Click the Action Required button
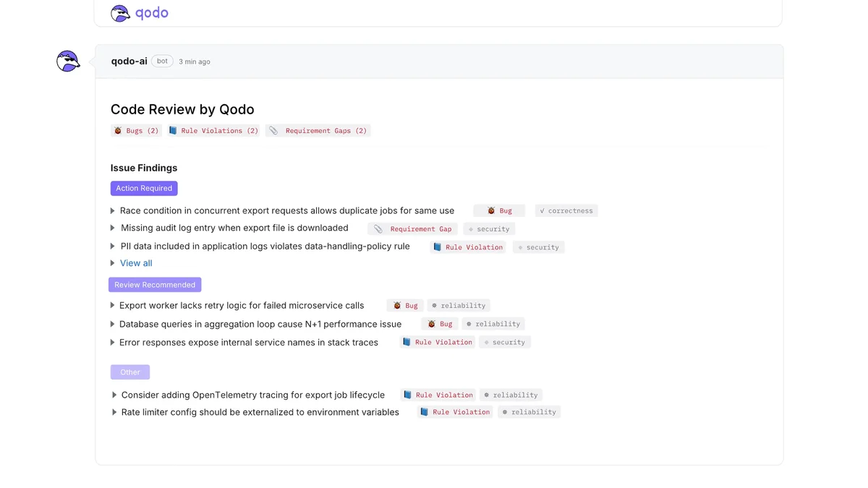The height and width of the screenshot is (488, 868). (x=144, y=188)
